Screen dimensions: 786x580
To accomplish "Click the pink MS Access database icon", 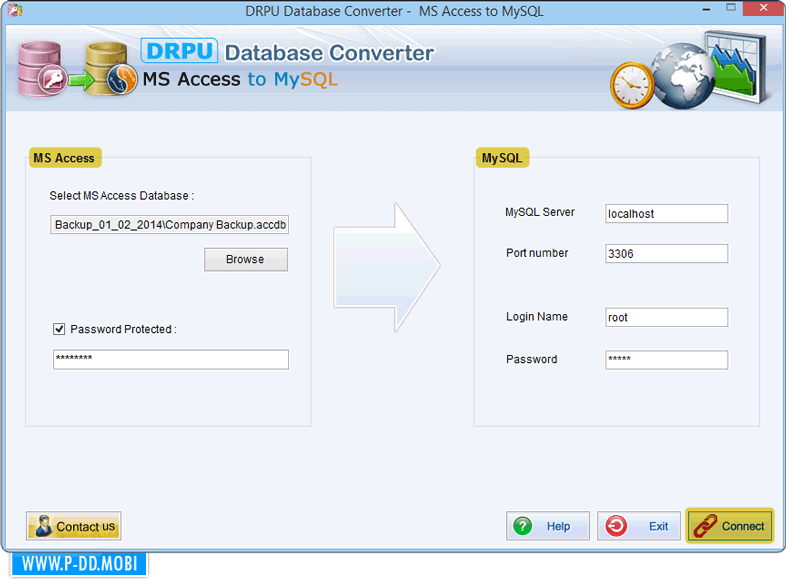I will click(x=42, y=70).
